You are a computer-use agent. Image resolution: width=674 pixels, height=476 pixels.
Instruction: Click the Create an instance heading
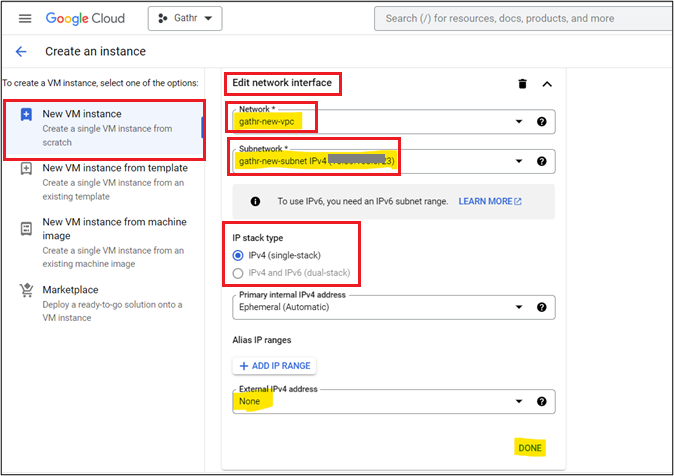[95, 52]
